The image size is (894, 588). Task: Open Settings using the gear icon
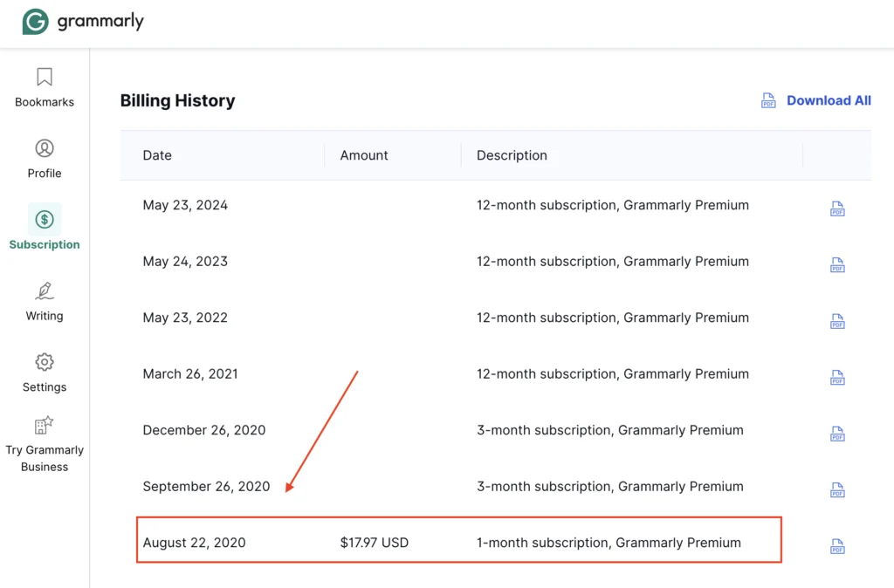(x=45, y=363)
